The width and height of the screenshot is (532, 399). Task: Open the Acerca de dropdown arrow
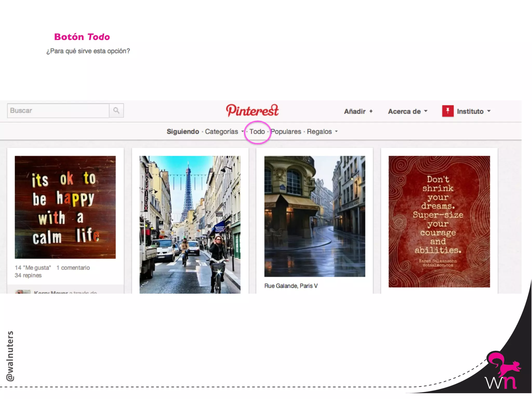(x=426, y=111)
